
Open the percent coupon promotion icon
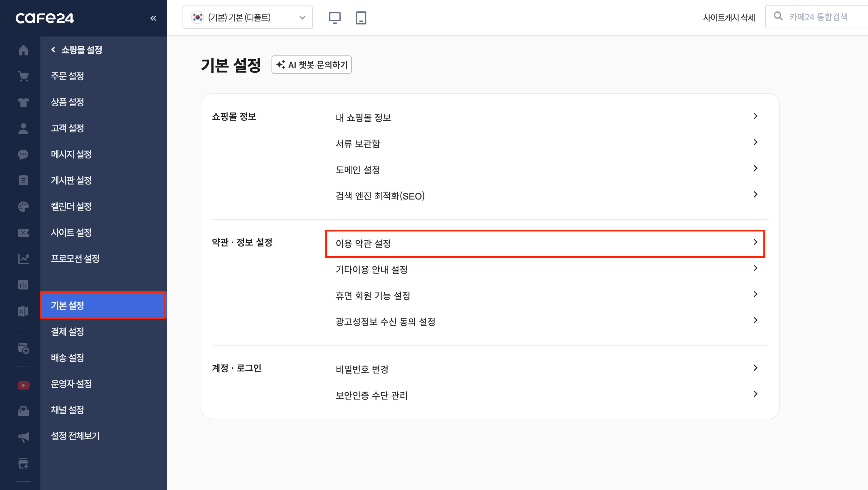(x=23, y=232)
